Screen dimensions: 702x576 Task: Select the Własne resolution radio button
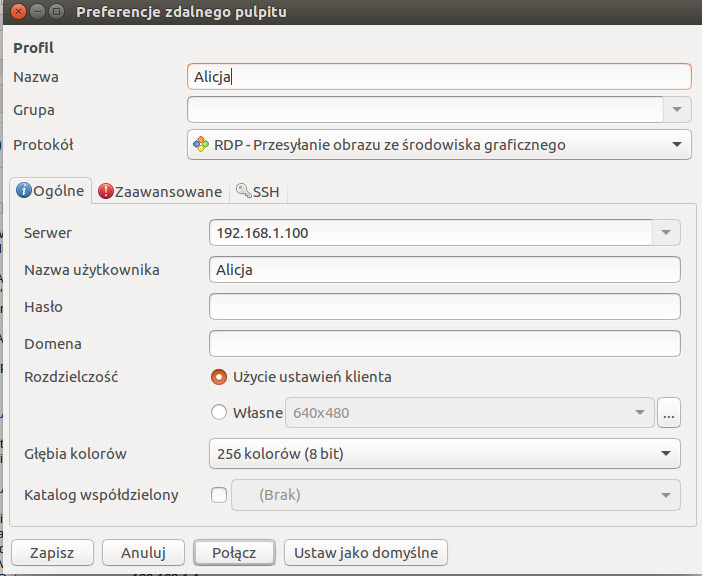pyautogui.click(x=218, y=412)
